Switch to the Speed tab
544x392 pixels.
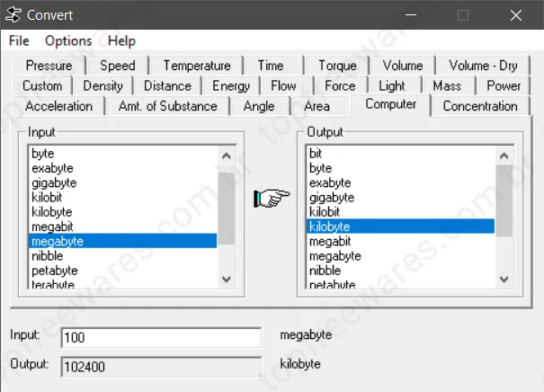[118, 66]
